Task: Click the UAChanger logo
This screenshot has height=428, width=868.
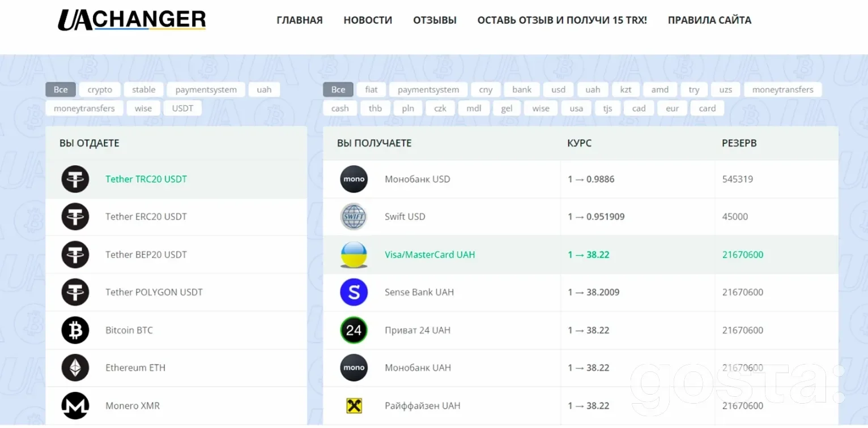Action: [x=131, y=20]
